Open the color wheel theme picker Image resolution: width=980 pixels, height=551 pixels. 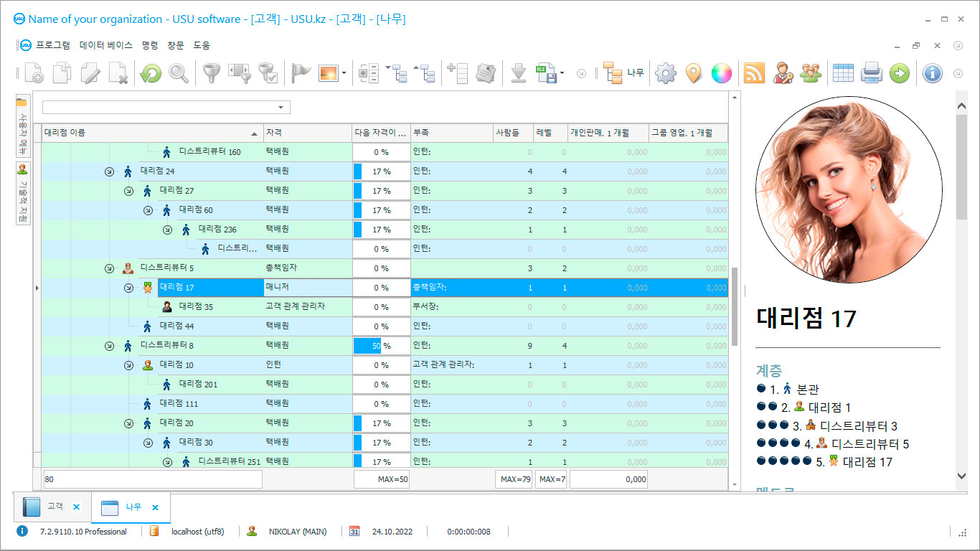click(721, 73)
